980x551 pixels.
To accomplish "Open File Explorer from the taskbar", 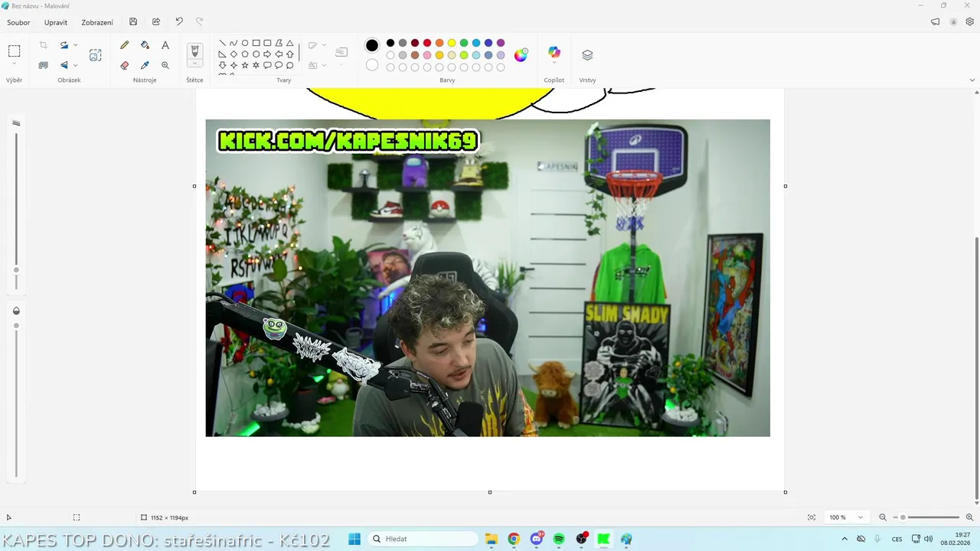I will click(492, 539).
